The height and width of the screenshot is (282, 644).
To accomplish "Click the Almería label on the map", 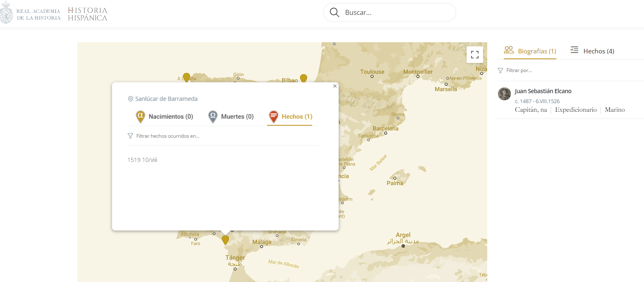I will 299,240.
